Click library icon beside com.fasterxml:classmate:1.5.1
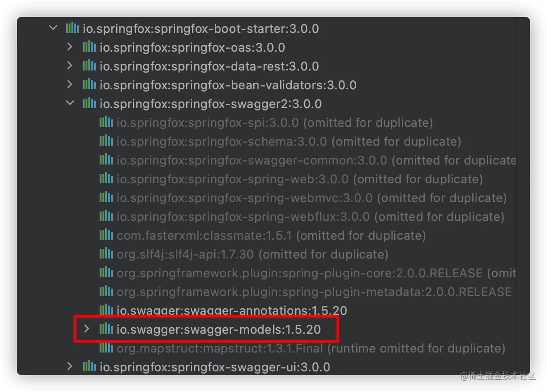The height and width of the screenshot is (392, 547). pos(106,235)
